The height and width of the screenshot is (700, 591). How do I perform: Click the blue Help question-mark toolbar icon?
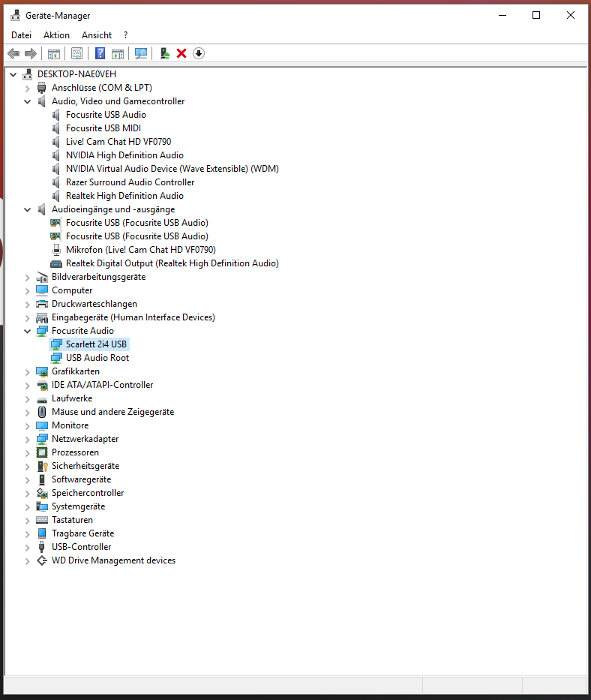[100, 53]
